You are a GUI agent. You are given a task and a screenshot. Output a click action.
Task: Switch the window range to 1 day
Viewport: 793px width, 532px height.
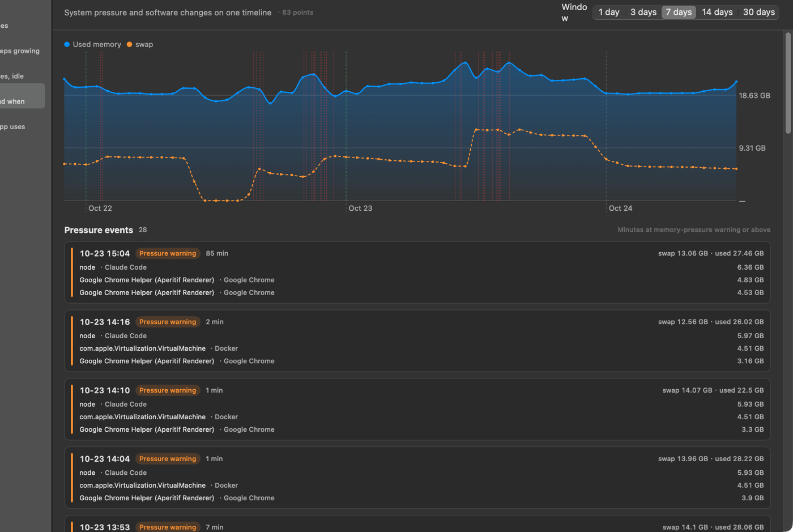(x=609, y=12)
